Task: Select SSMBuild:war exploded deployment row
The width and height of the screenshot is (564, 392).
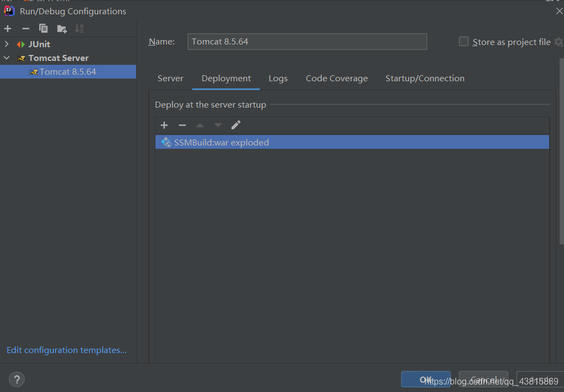Action: click(352, 142)
